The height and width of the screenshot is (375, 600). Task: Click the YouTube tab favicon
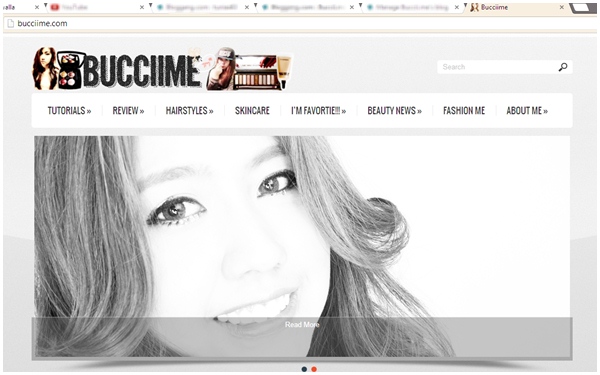tap(55, 7)
